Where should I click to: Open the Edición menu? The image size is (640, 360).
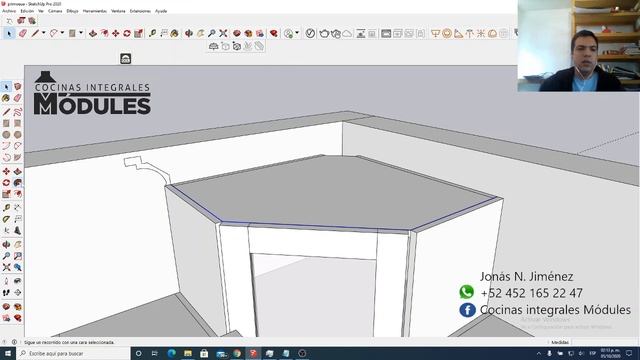[27, 11]
